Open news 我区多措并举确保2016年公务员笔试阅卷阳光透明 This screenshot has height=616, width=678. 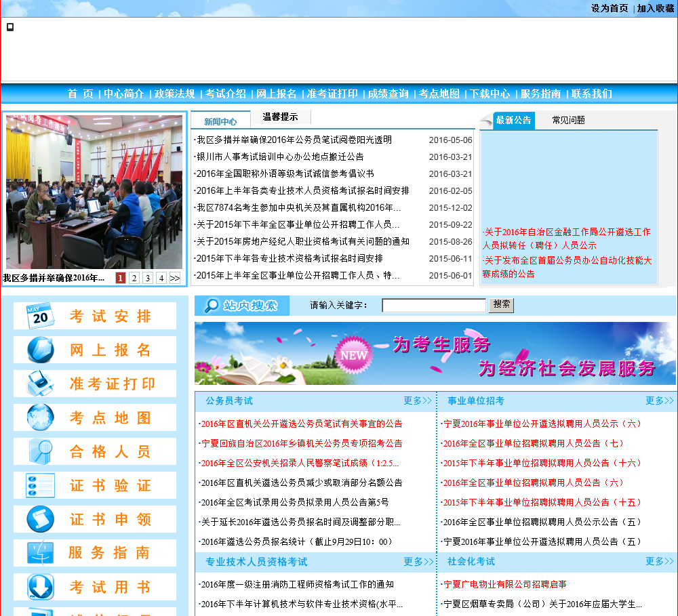[294, 140]
